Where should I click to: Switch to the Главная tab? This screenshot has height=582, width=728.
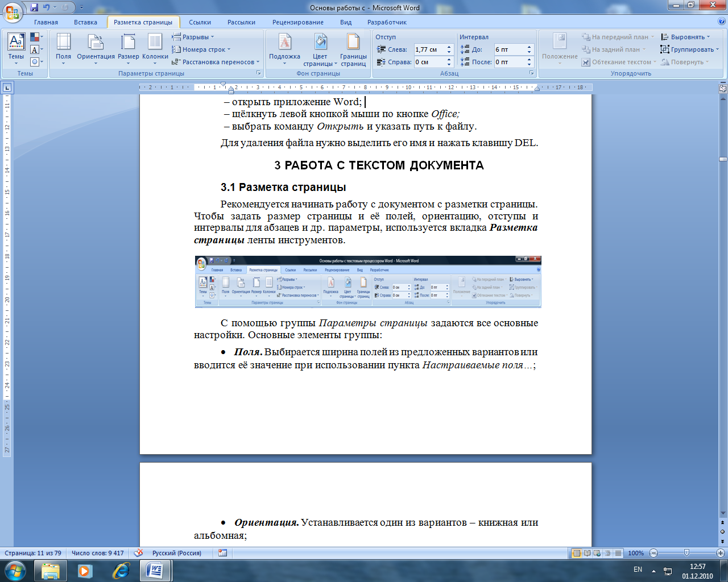coord(46,22)
